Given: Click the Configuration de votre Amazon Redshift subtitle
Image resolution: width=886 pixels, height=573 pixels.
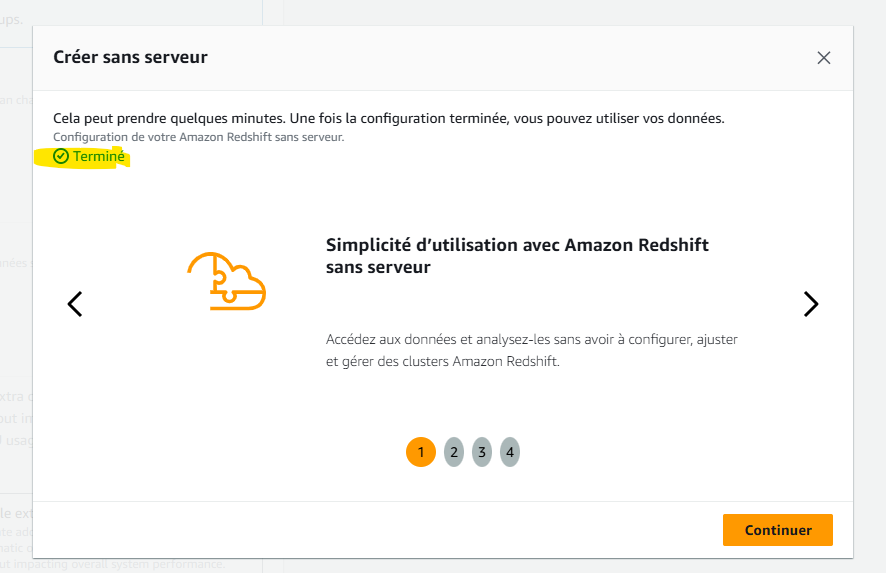Looking at the screenshot, I should [x=198, y=137].
